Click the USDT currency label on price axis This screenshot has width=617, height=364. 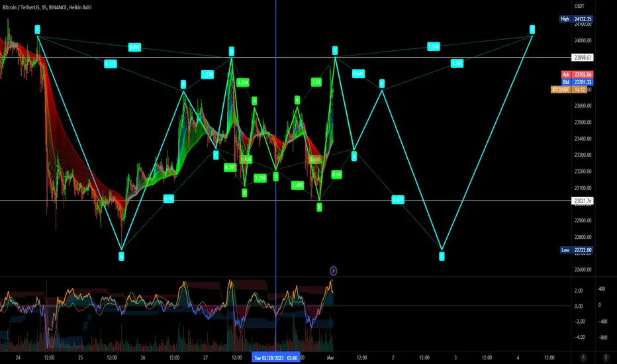click(x=579, y=6)
